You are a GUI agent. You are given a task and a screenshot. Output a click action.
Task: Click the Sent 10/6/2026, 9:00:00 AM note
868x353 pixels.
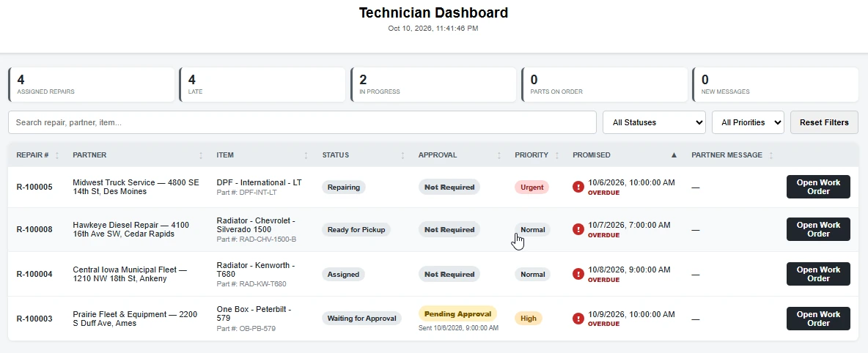(x=458, y=327)
